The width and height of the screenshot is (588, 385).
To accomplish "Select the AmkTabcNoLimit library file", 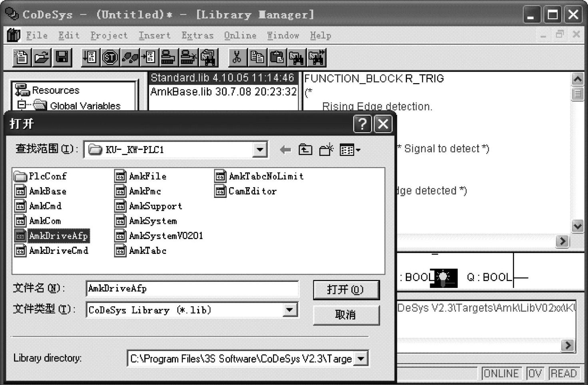I will (x=259, y=176).
